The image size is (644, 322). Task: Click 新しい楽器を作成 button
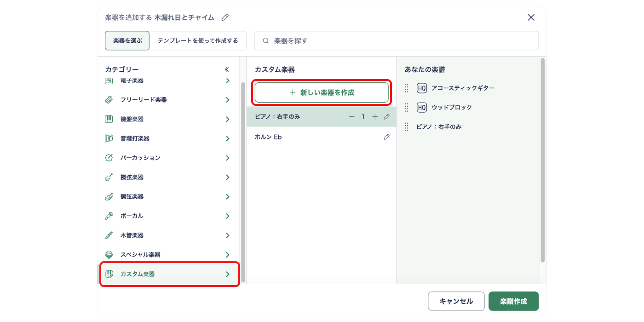pos(322,92)
